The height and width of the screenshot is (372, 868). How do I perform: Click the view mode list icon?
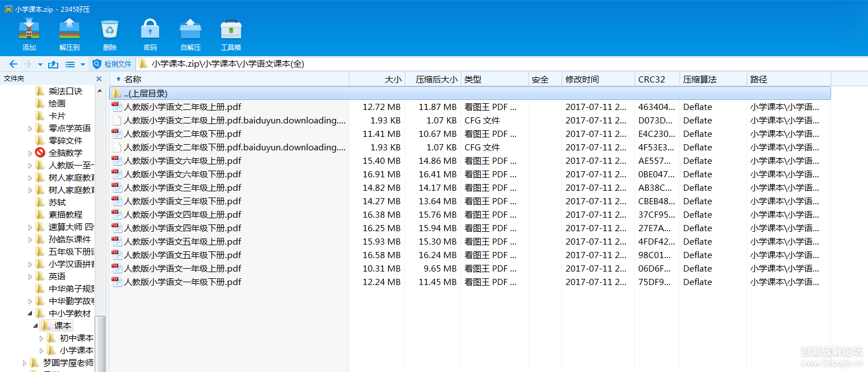pyautogui.click(x=70, y=64)
